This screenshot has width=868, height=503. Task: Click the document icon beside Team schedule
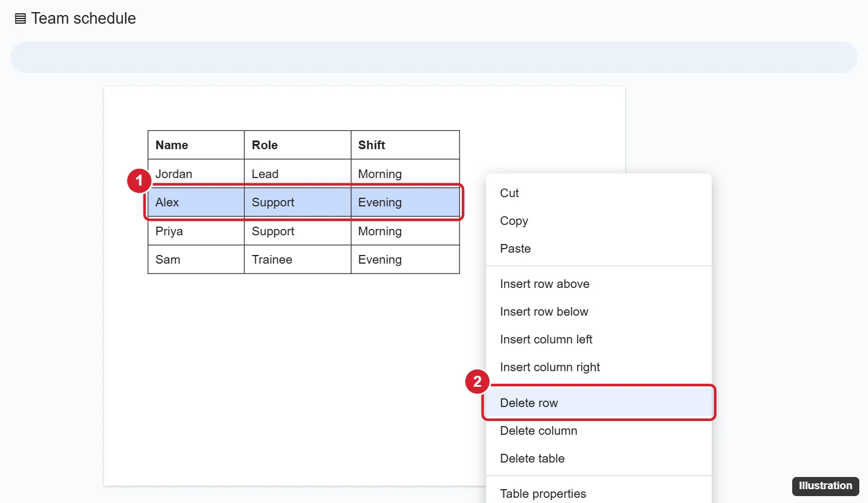click(20, 19)
